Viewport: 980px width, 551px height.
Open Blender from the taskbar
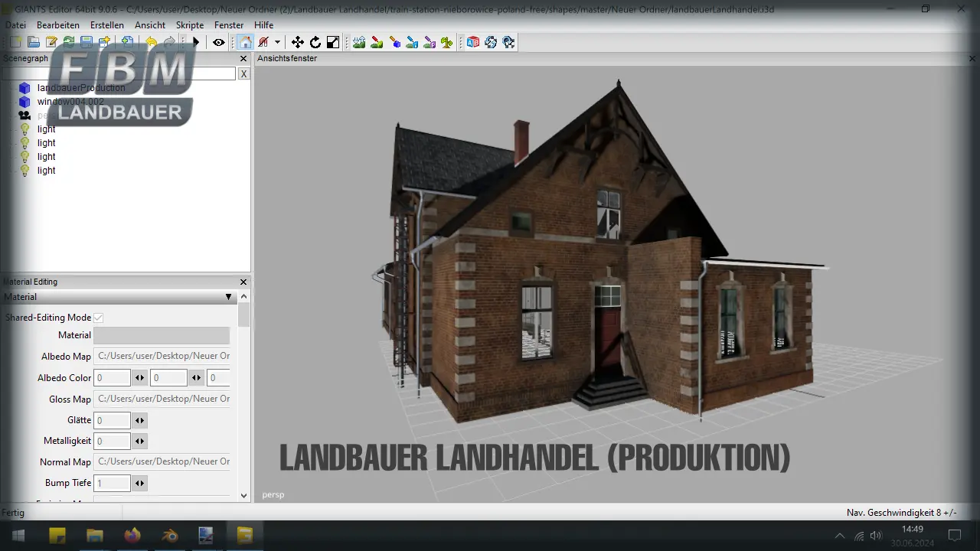169,535
